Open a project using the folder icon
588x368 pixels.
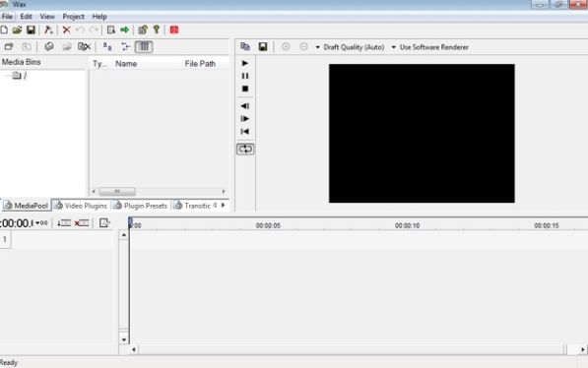(17, 30)
